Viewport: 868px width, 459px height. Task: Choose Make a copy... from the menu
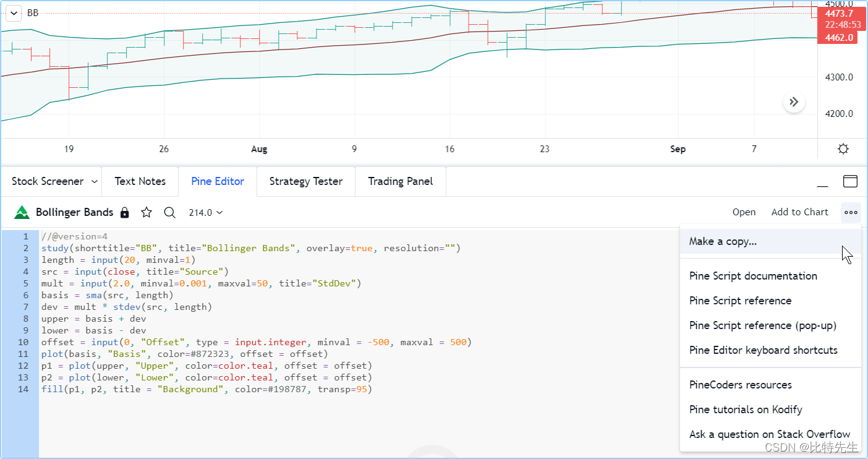coord(770,241)
